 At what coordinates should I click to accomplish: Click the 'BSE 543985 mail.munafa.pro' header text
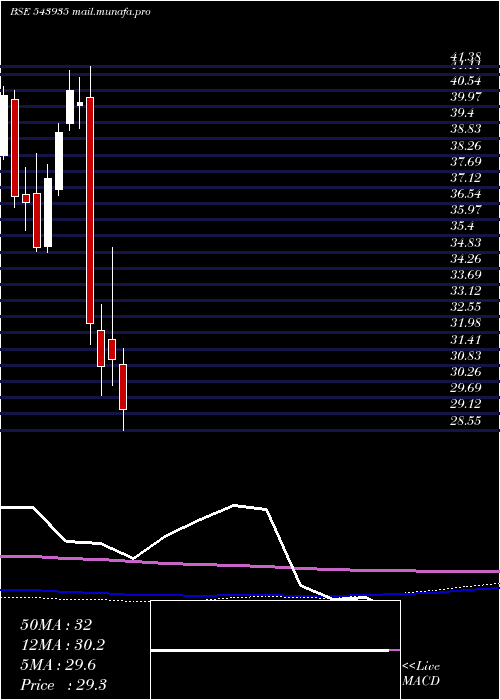pos(81,12)
